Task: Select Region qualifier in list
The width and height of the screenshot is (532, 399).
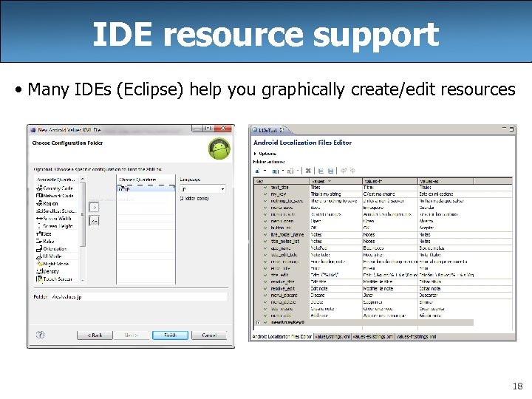Action: click(x=57, y=204)
